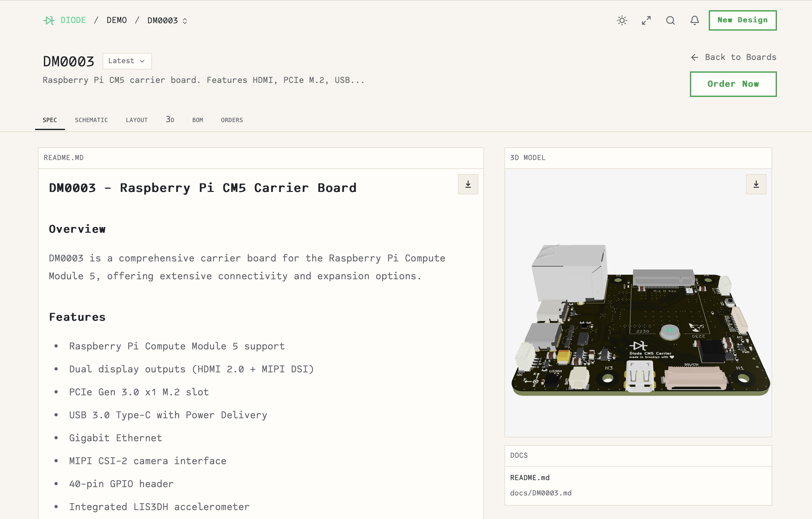Click DEMO in the breadcrumb navigation

[117, 20]
